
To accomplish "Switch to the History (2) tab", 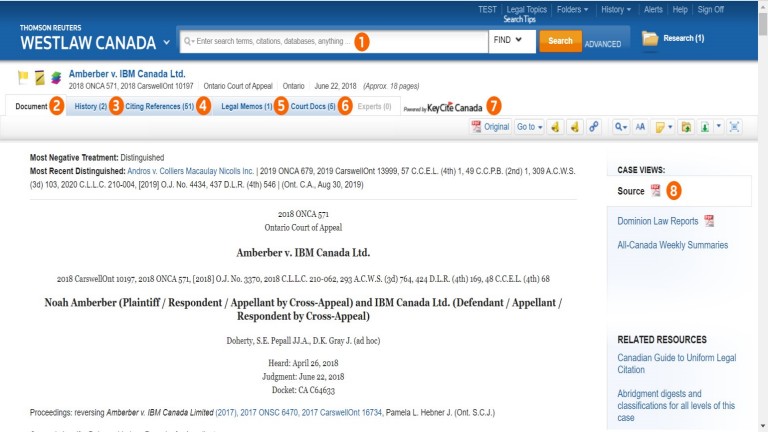I will point(91,106).
